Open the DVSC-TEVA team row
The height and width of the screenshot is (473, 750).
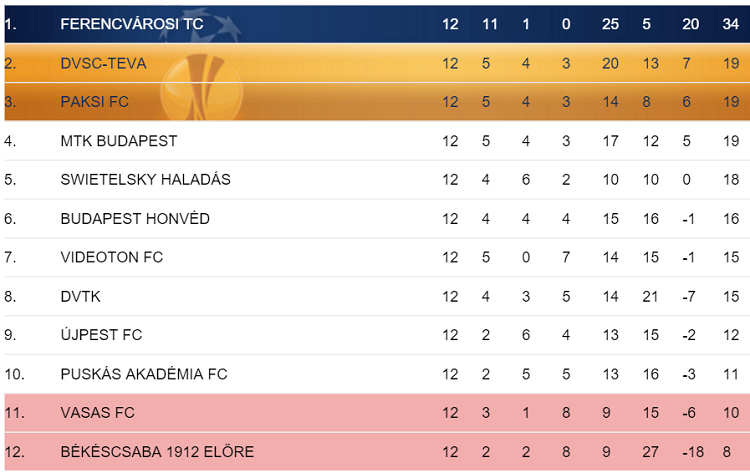coord(377,63)
